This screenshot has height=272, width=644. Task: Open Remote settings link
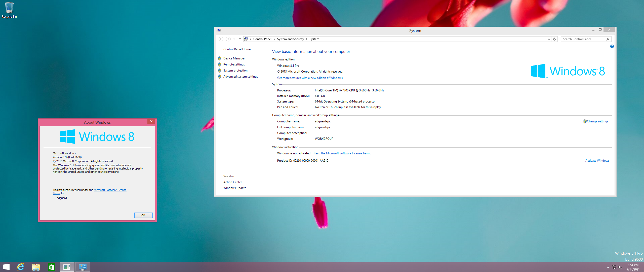tap(234, 64)
